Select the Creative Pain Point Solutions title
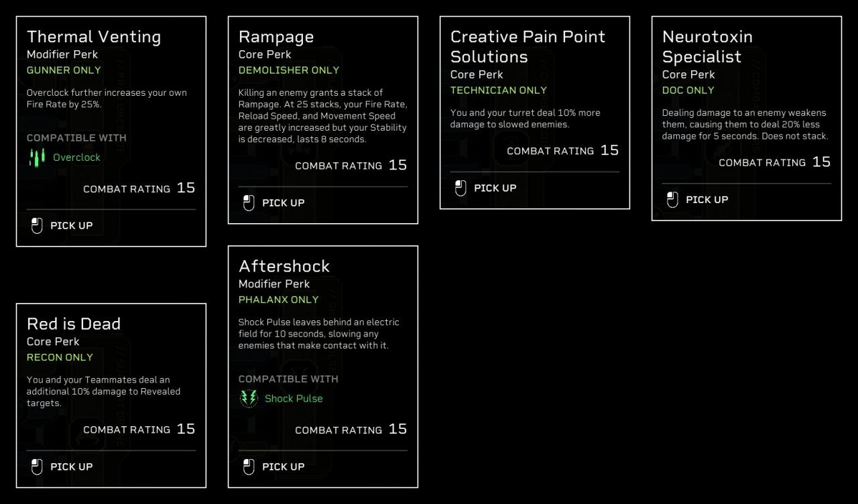 [x=528, y=47]
